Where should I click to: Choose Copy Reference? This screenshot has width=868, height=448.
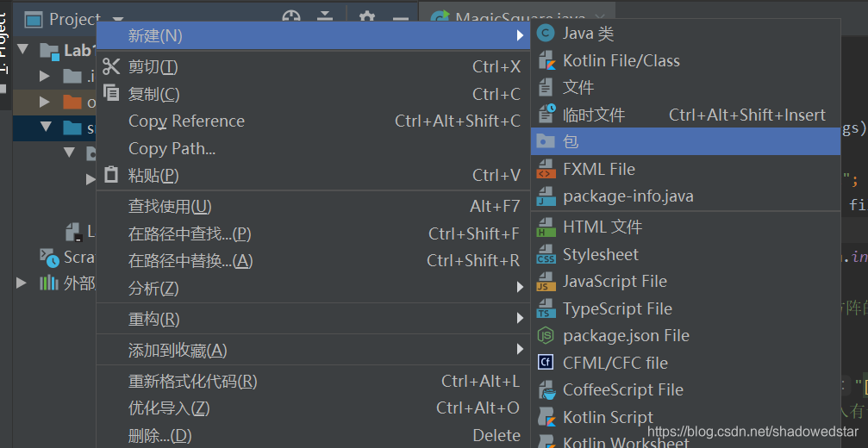pyautogui.click(x=313, y=121)
